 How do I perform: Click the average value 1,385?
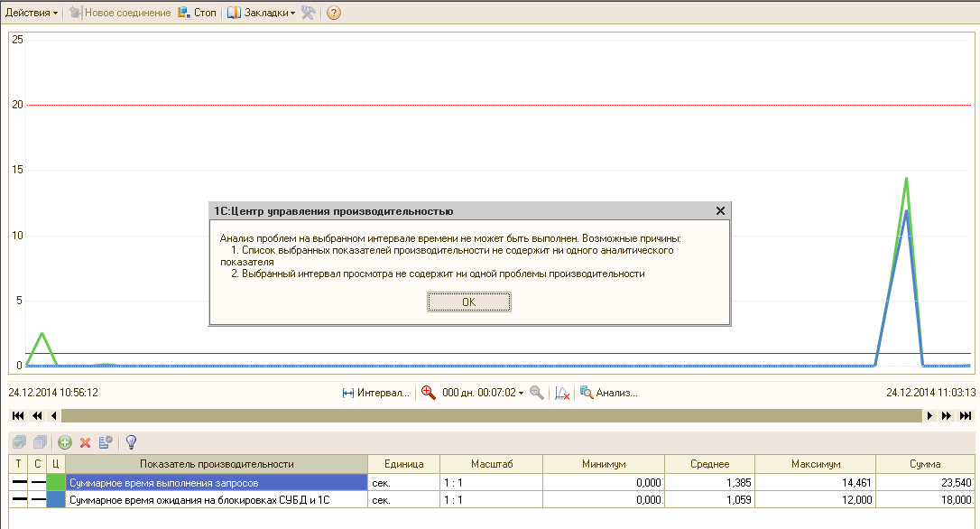point(710,482)
